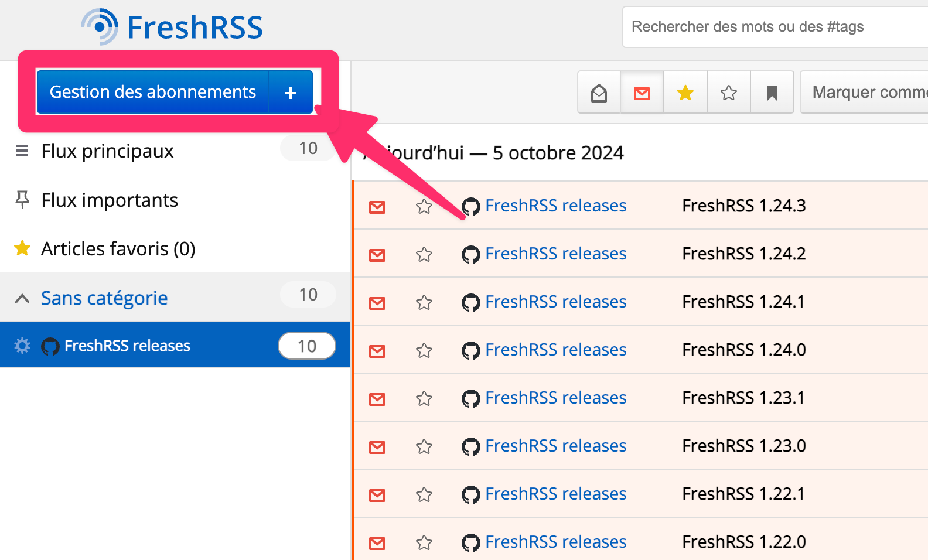This screenshot has width=928, height=560.
Task: Open gear settings for FreshRSS releases feed
Action: click(x=22, y=346)
